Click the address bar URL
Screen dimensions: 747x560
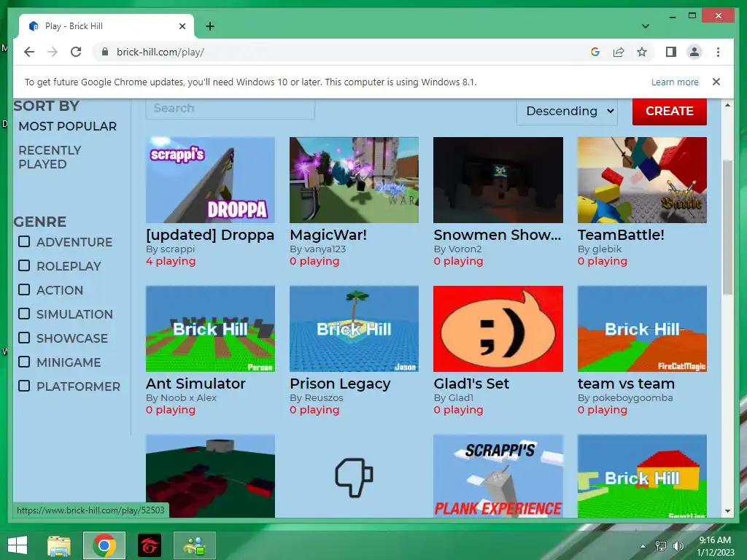160,52
